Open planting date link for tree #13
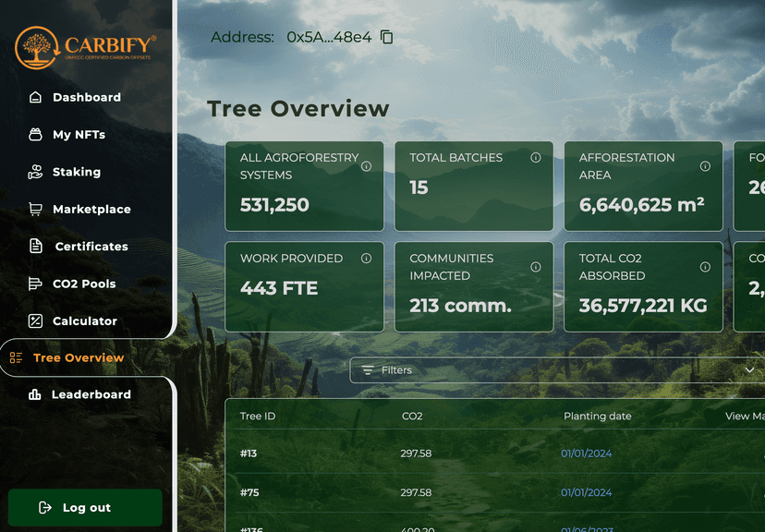765x532 pixels. coord(586,453)
